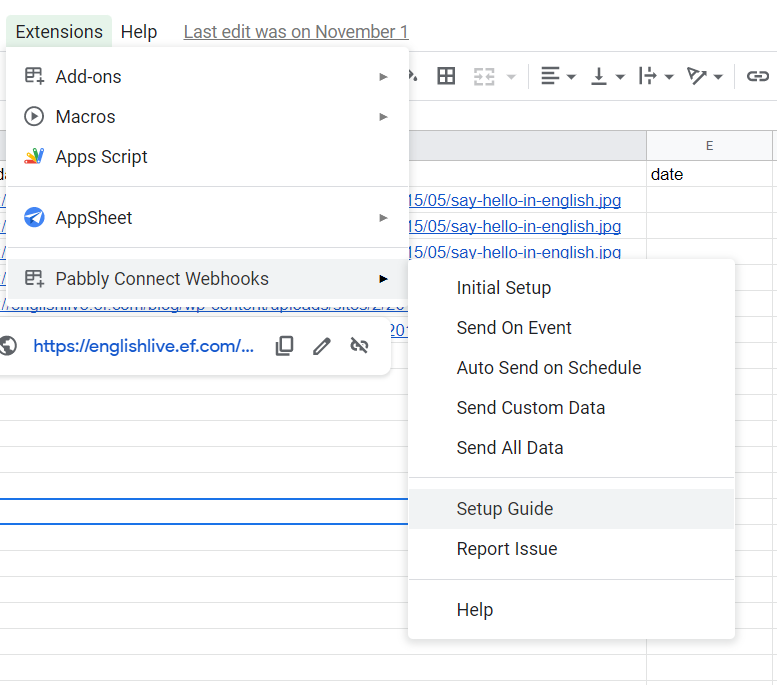
Task: Click the Add-ons icon
Action: (34, 76)
